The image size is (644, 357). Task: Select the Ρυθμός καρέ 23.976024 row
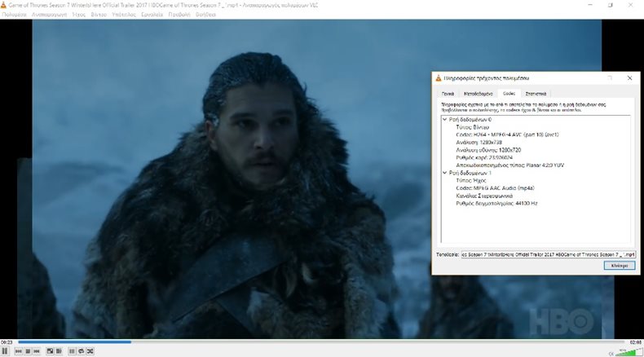pos(484,158)
